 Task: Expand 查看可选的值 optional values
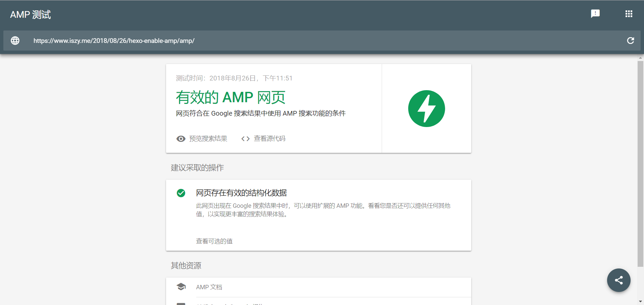coord(214,241)
